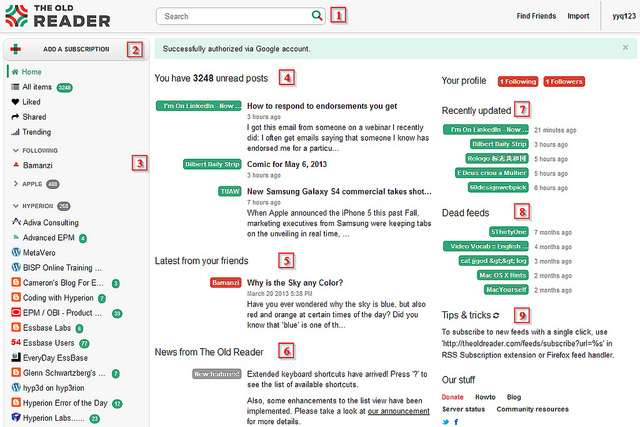Open the Import page
Screen dimensions: 640x427
pyautogui.click(x=578, y=16)
